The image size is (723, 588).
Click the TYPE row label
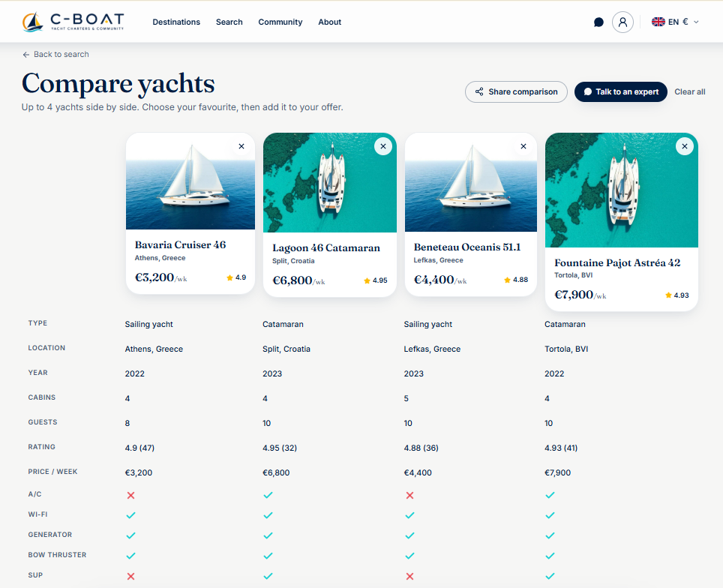pyautogui.click(x=37, y=323)
